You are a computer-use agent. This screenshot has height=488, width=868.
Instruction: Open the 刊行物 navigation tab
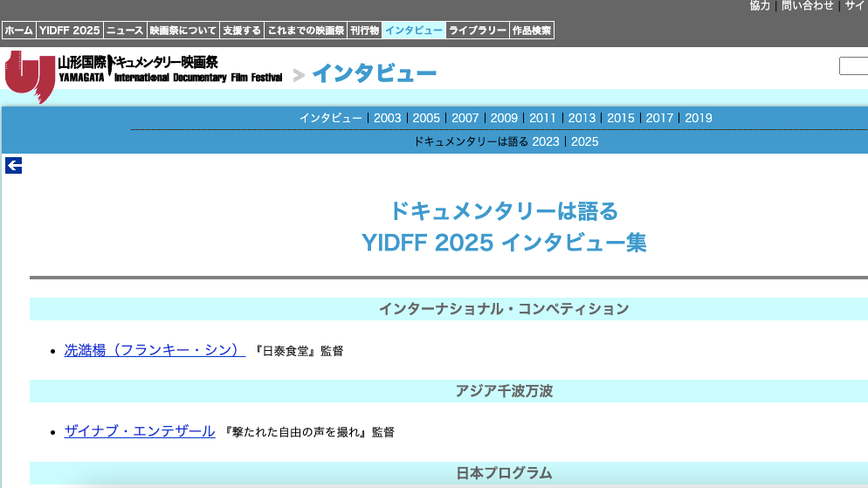tap(364, 31)
